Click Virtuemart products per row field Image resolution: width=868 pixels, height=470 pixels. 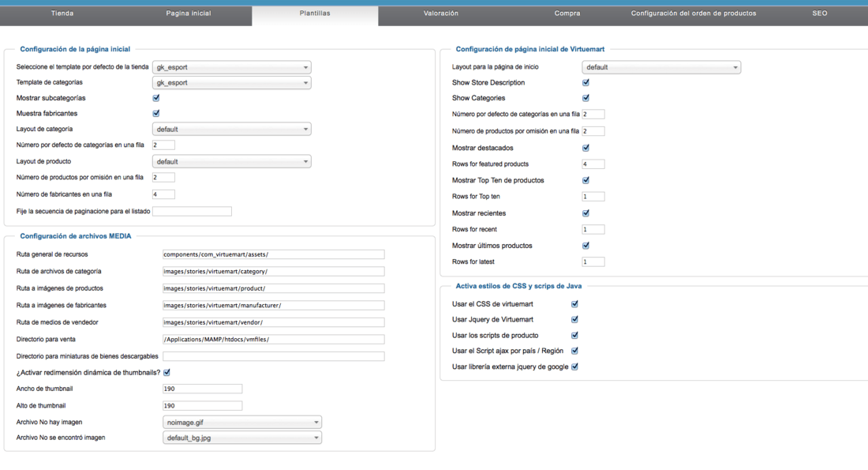[x=593, y=131]
